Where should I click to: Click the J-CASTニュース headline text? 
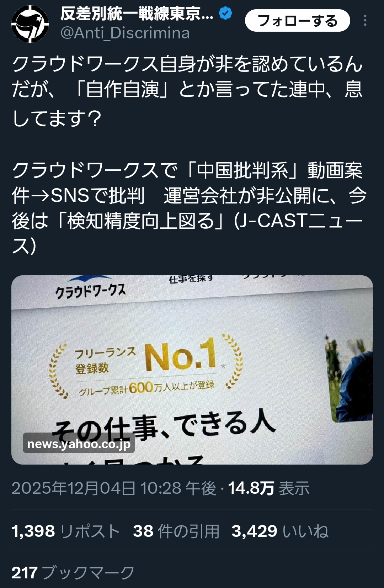189,208
